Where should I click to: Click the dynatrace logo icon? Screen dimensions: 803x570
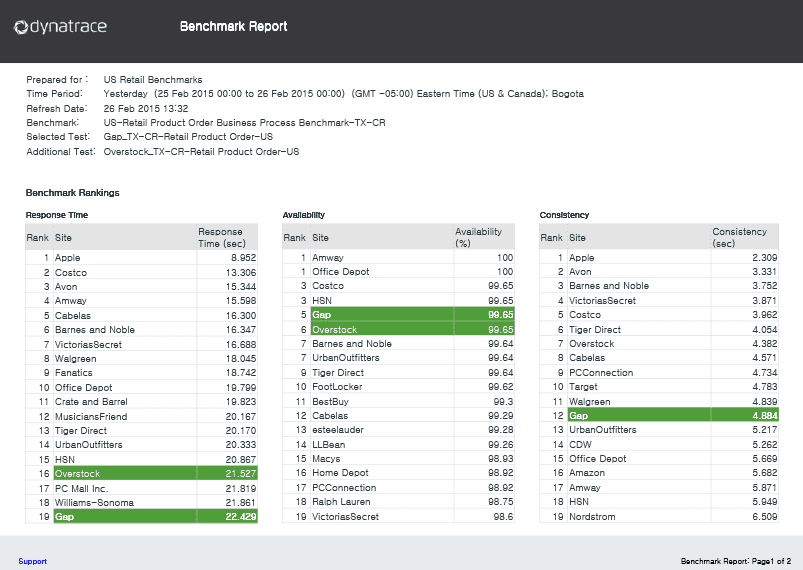(21, 27)
